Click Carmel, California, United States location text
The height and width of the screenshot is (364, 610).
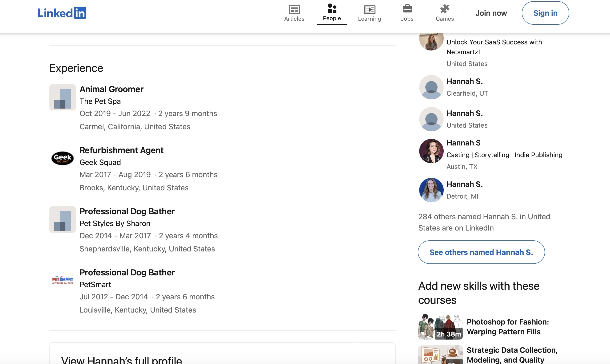[135, 127]
